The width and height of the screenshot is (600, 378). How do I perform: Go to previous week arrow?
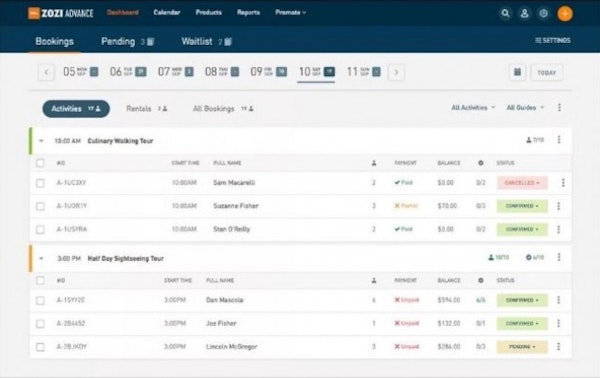pos(46,72)
